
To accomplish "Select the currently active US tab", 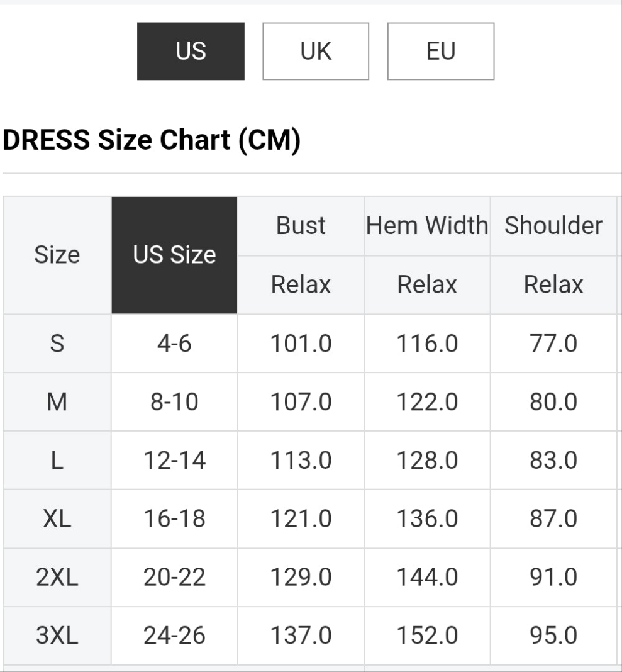I will [191, 51].
